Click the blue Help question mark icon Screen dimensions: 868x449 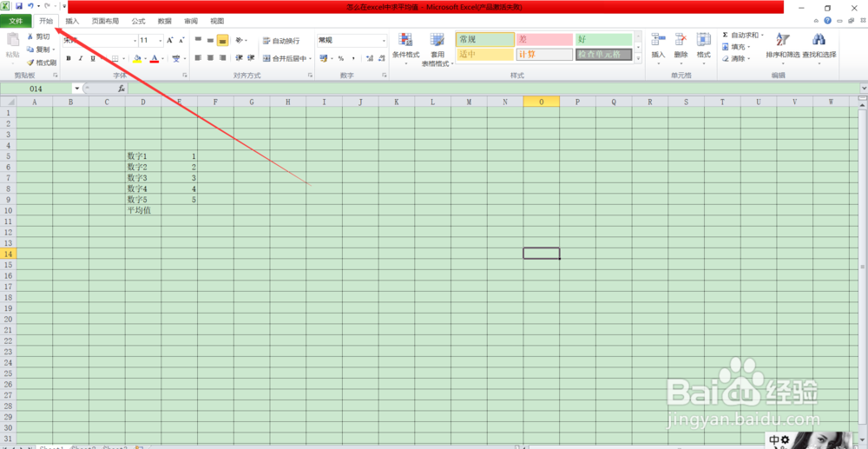click(x=827, y=21)
